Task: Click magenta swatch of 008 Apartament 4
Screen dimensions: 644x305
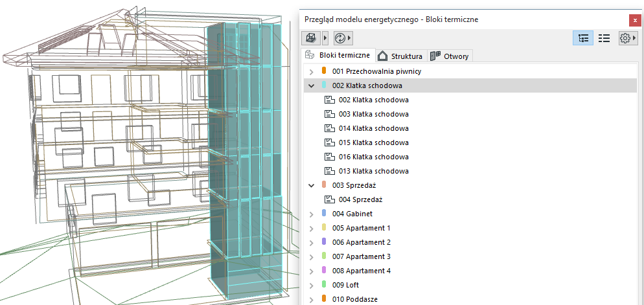Action: (x=324, y=270)
